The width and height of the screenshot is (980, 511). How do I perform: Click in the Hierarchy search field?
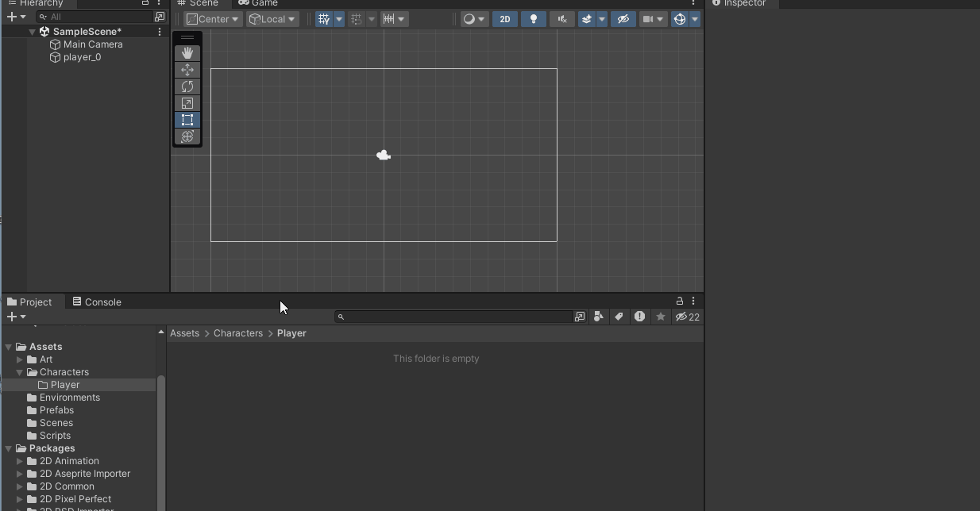point(95,17)
